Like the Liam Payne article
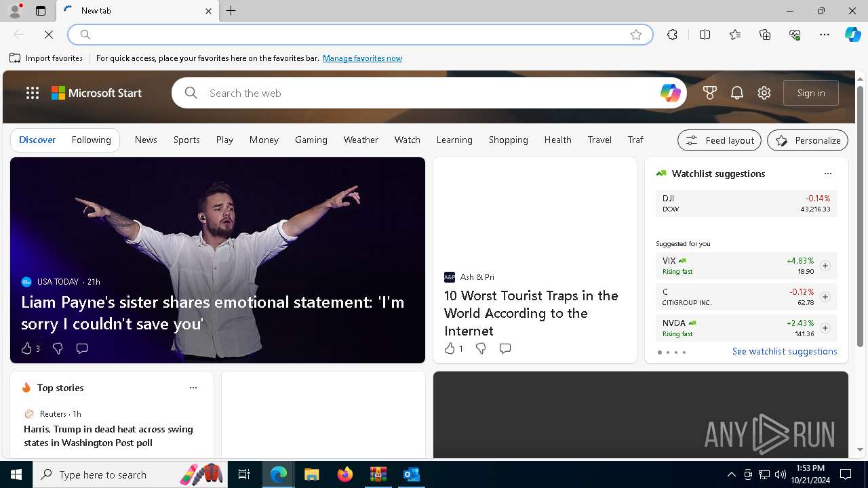This screenshot has height=488, width=868. tap(26, 348)
